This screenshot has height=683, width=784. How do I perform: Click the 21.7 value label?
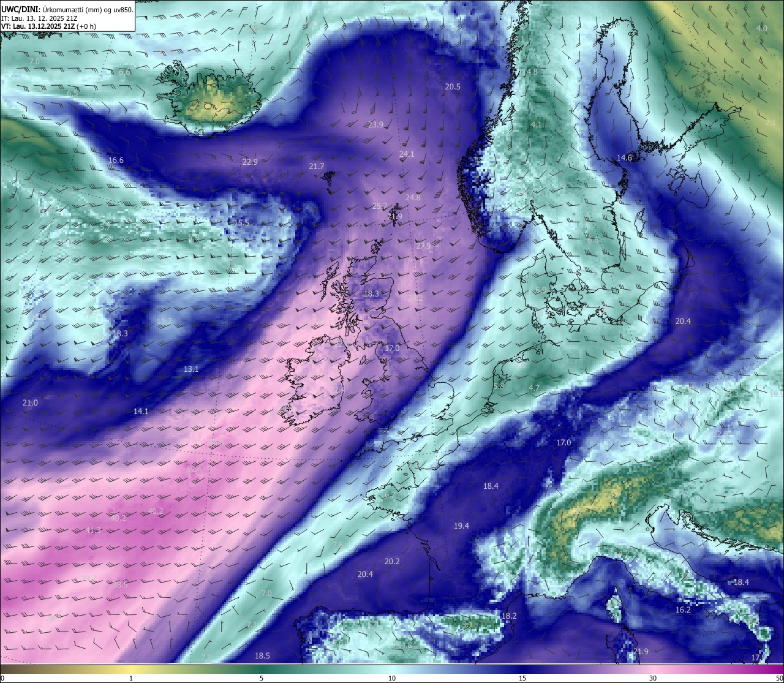tap(317, 167)
